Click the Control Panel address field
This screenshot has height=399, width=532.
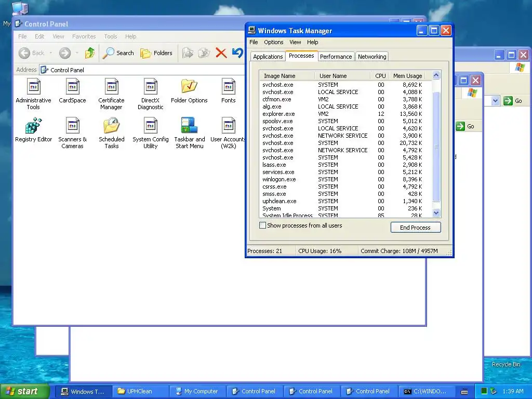[142, 70]
